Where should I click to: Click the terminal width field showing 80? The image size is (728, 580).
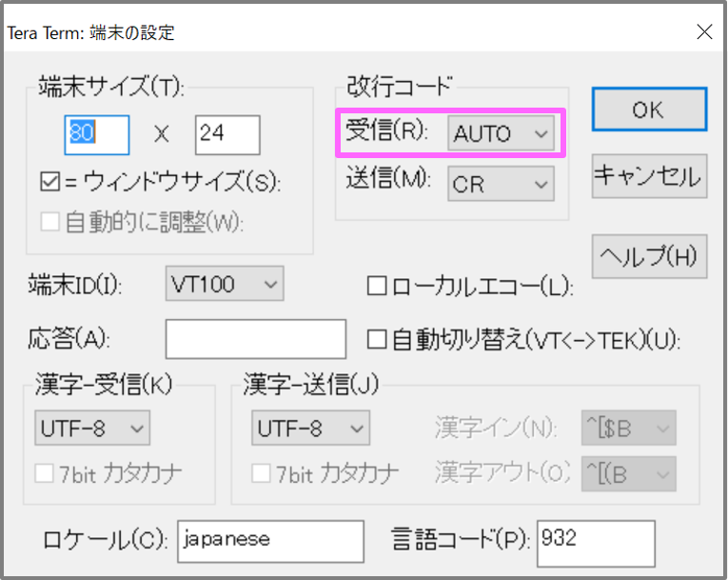96,135
